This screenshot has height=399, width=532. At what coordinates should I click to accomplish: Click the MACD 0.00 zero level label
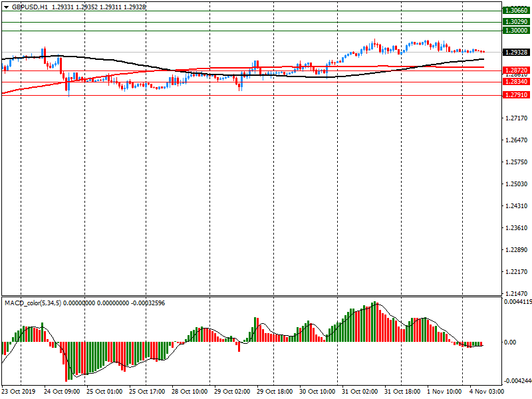tap(511, 342)
